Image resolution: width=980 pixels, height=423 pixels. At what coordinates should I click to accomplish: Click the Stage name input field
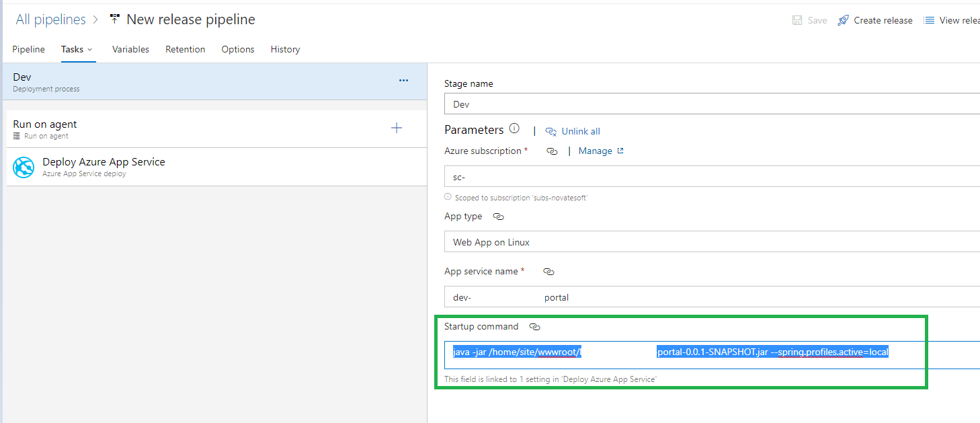(x=712, y=104)
